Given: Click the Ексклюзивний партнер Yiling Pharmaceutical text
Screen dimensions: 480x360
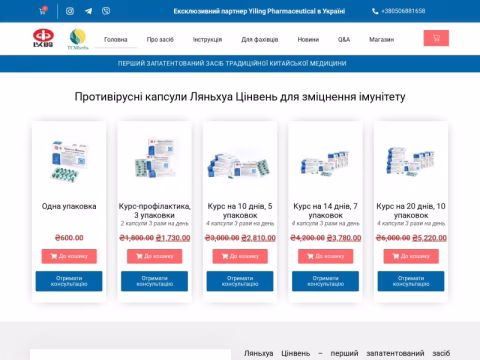Looking at the screenshot, I should click(x=259, y=11).
